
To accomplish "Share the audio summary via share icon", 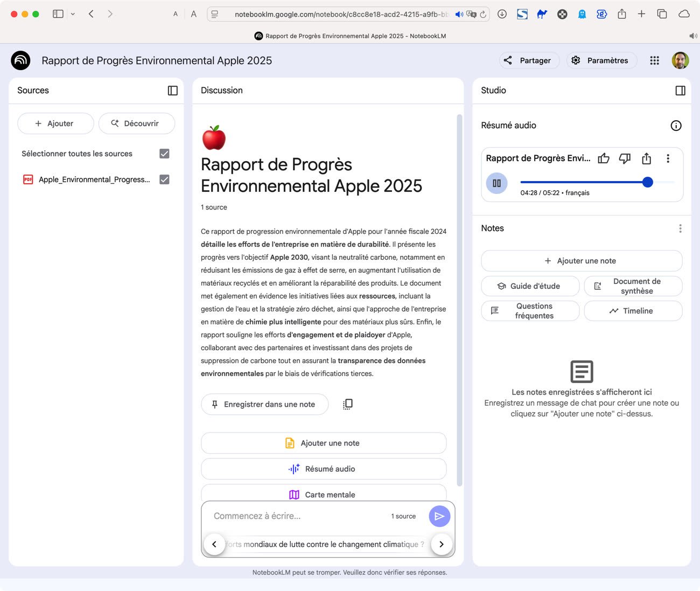I will [x=646, y=158].
